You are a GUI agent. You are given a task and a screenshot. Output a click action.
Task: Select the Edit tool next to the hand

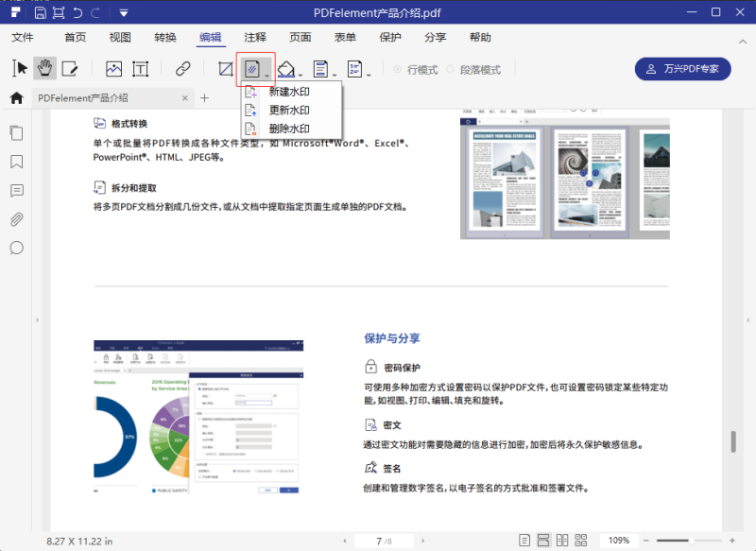pos(69,68)
